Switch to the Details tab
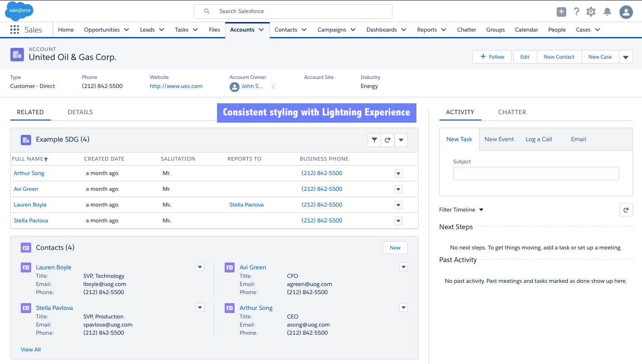 point(80,112)
